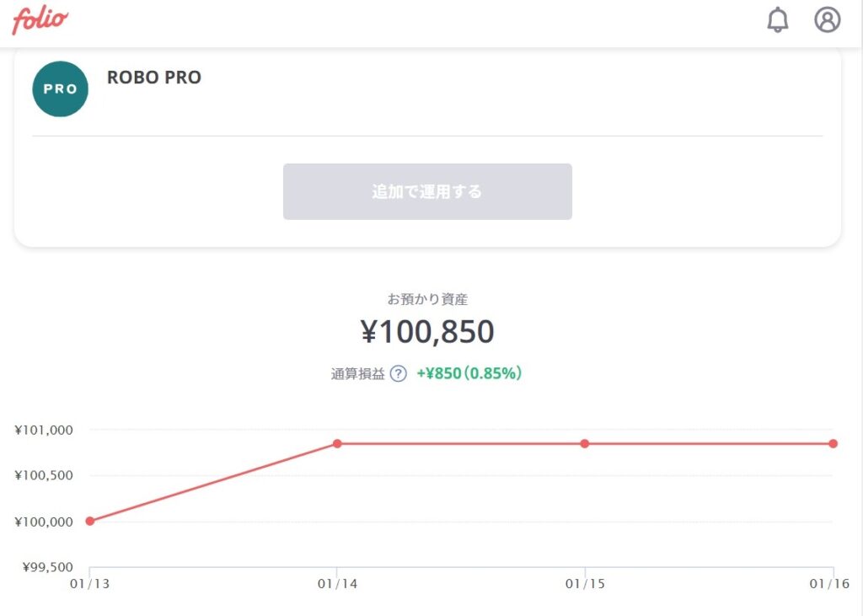
Task: Click the ¥100,850 asset total
Action: [427, 331]
